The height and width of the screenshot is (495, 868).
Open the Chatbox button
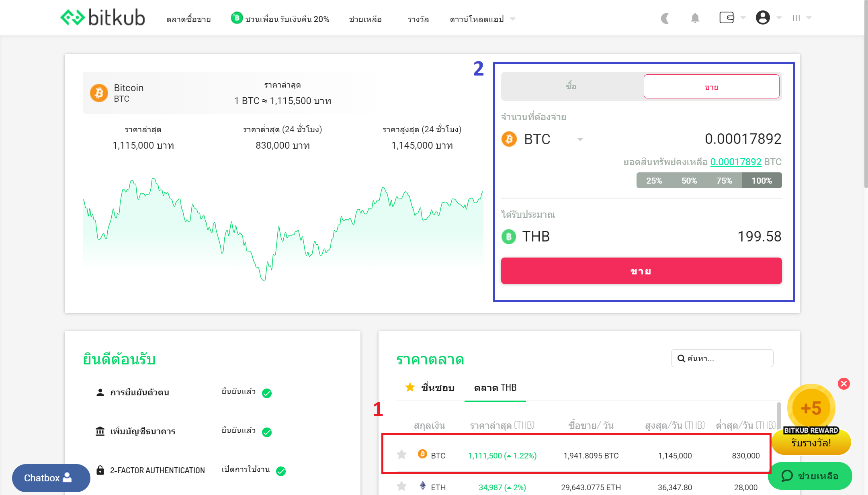(51, 478)
